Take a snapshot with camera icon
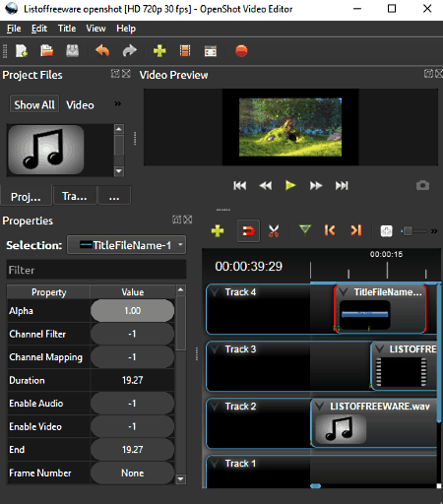 (422, 185)
